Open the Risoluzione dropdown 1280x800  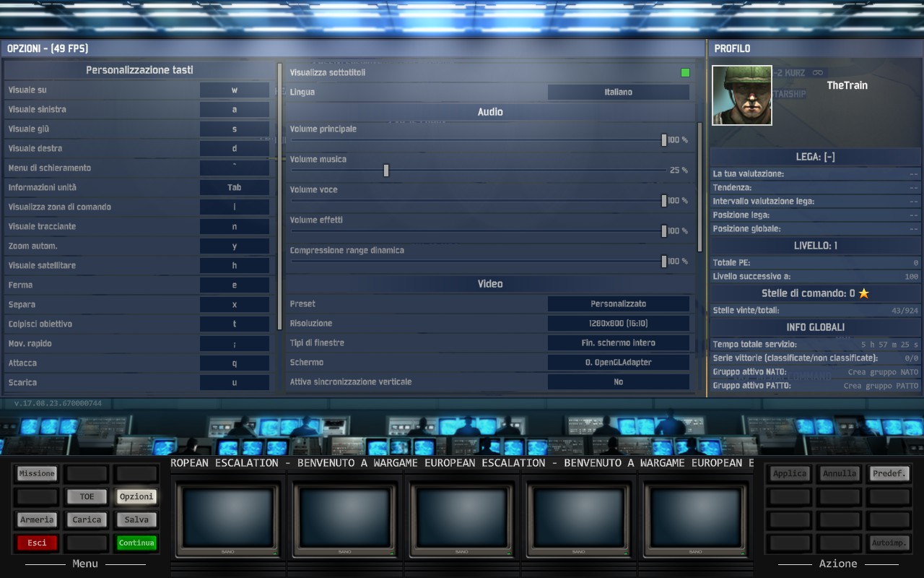pyautogui.click(x=618, y=324)
